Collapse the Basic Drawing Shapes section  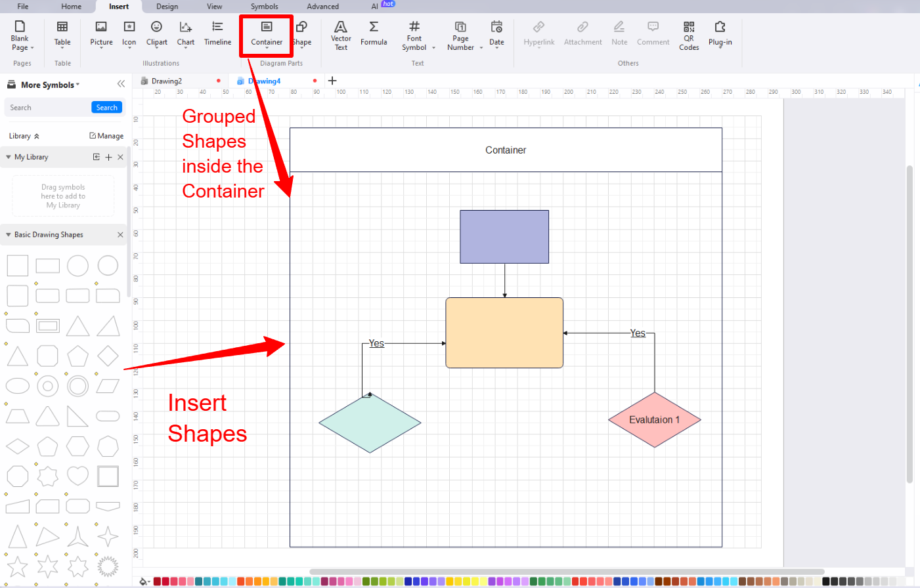coord(9,235)
